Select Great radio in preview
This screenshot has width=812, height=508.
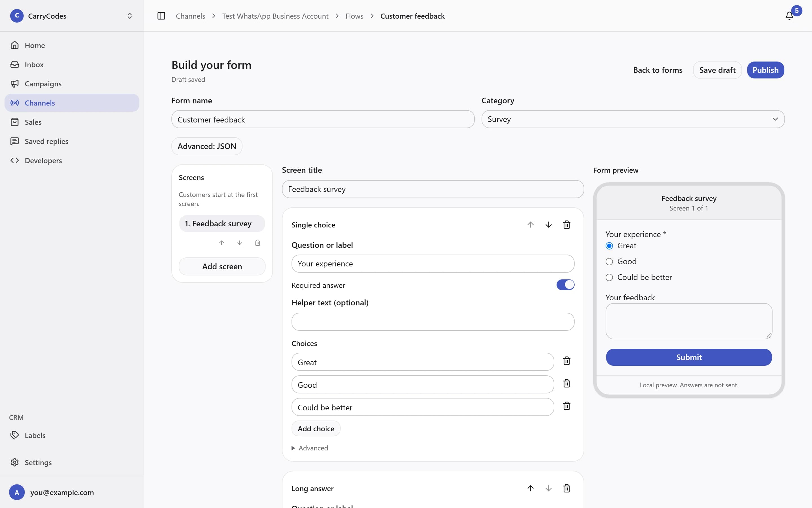tap(609, 246)
